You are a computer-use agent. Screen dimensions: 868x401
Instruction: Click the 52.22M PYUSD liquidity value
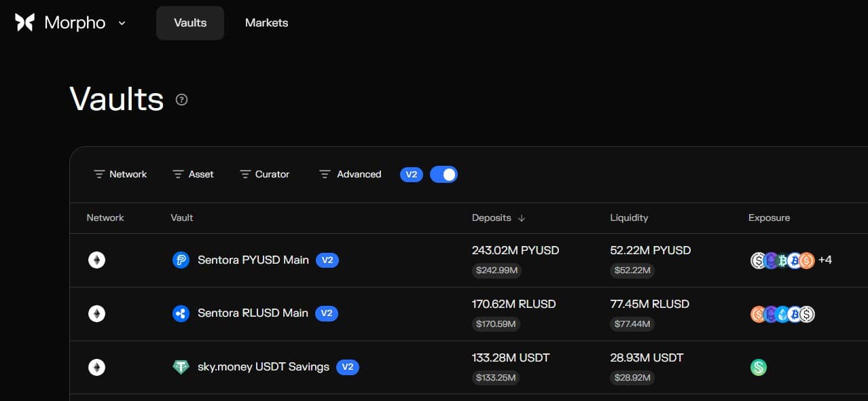coord(651,251)
